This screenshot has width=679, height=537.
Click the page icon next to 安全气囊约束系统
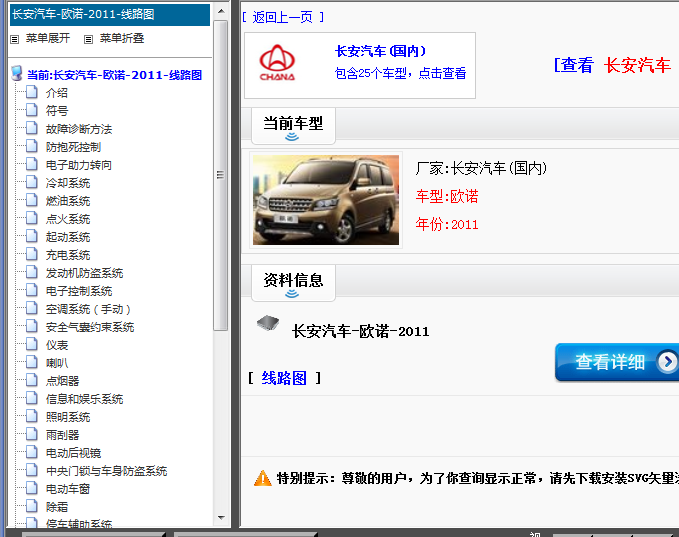[32, 326]
